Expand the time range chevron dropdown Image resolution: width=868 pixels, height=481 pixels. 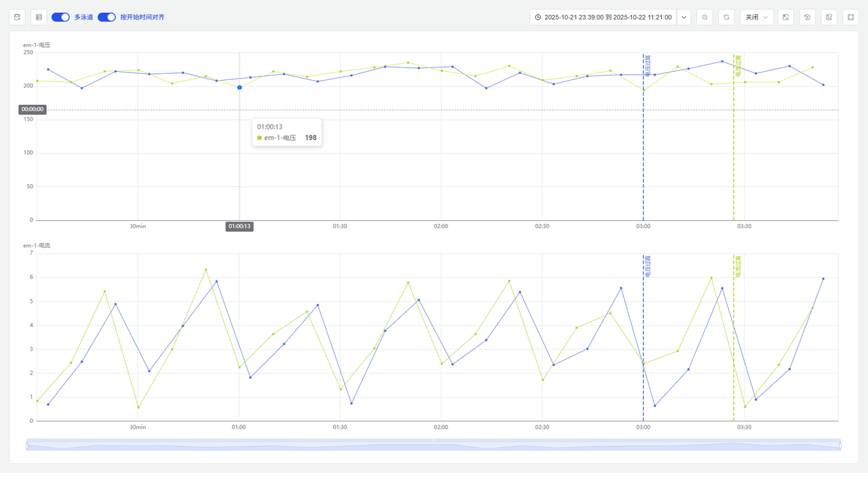pos(684,17)
